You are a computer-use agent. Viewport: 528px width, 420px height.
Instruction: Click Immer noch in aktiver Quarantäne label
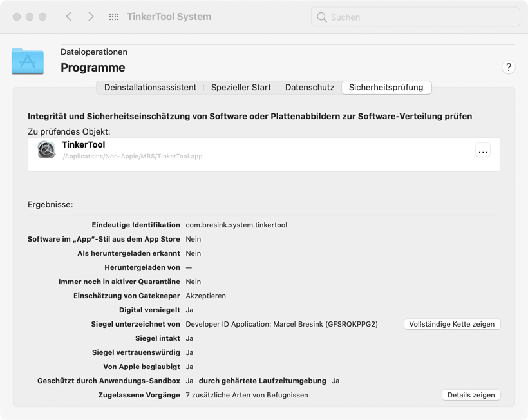point(119,282)
